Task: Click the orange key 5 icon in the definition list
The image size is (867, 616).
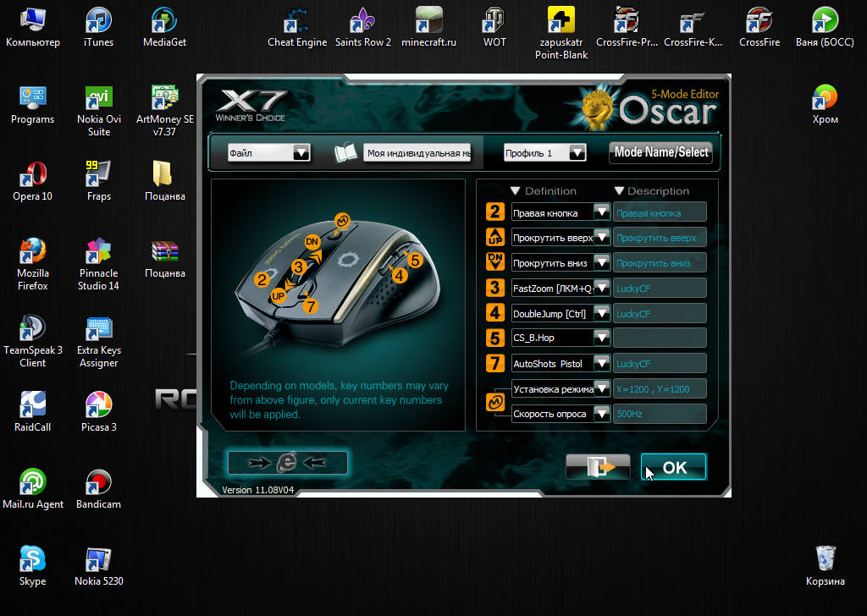Action: pos(495,338)
